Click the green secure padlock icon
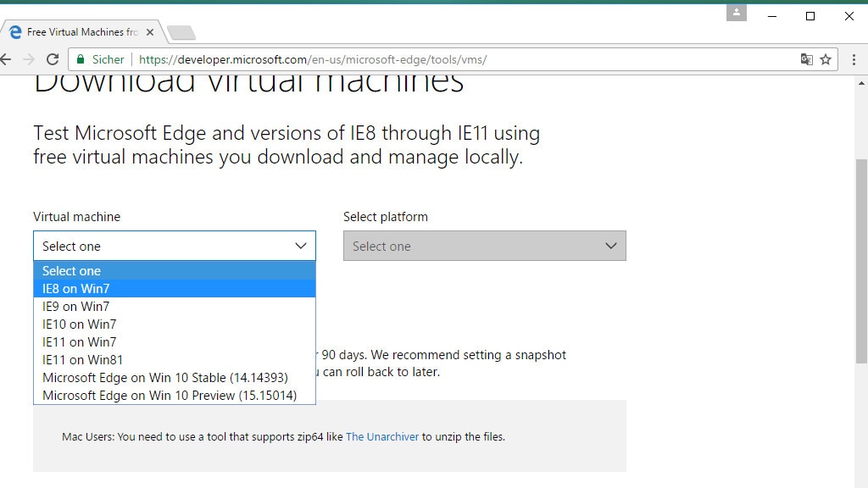The height and width of the screenshot is (488, 868). click(81, 59)
